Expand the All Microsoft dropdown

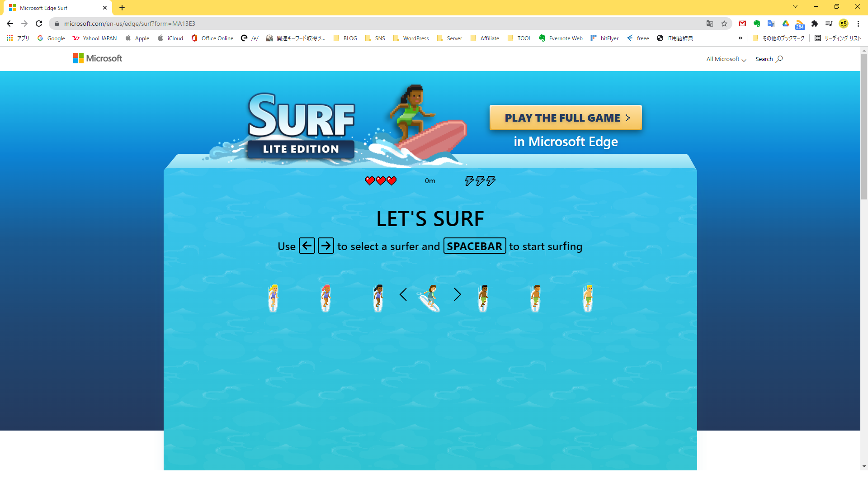(726, 59)
